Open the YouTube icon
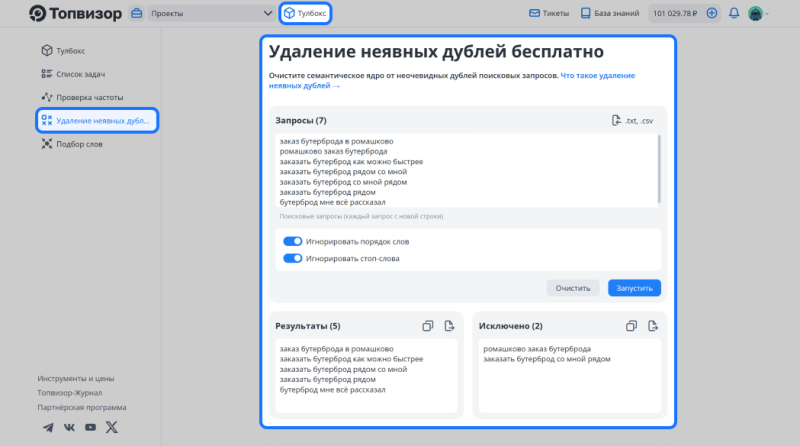Screen dimensions: 800x446 pyautogui.click(x=90, y=428)
